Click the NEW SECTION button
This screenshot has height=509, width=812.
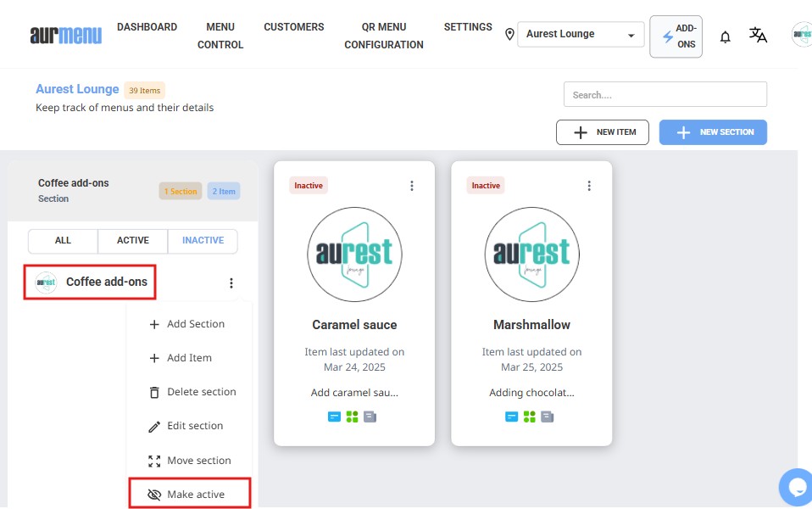(713, 132)
